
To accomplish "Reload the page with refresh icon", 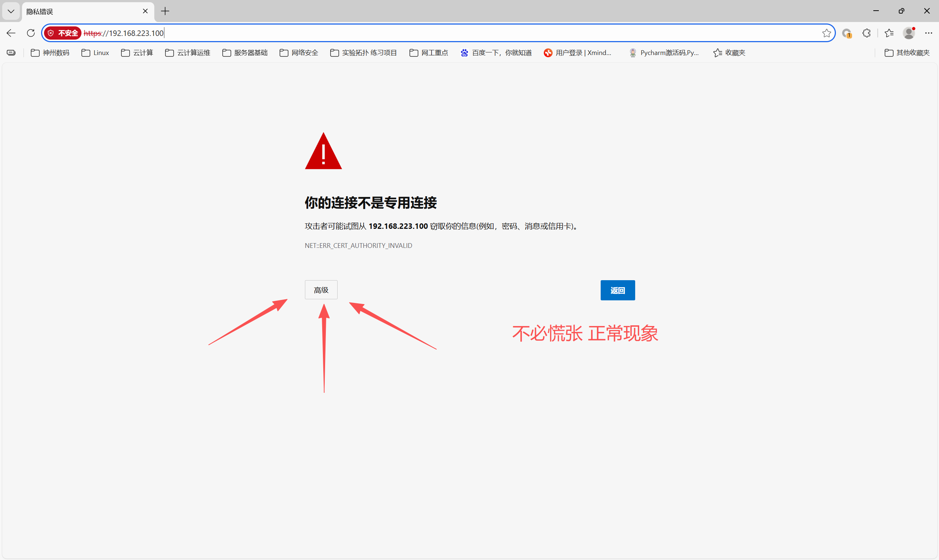I will click(31, 33).
